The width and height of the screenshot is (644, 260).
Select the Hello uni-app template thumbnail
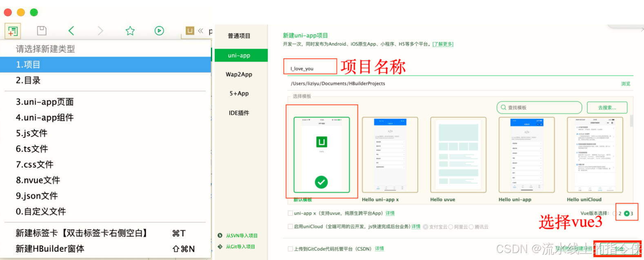pos(526,155)
